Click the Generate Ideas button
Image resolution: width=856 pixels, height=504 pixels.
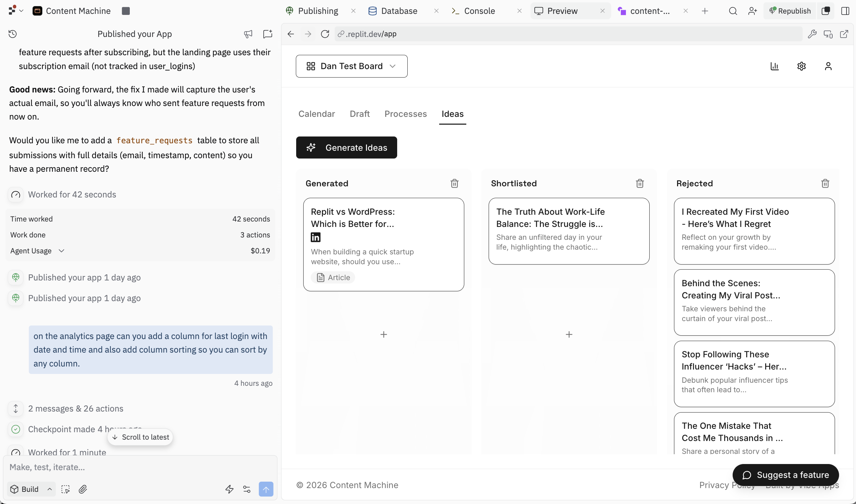pyautogui.click(x=346, y=147)
